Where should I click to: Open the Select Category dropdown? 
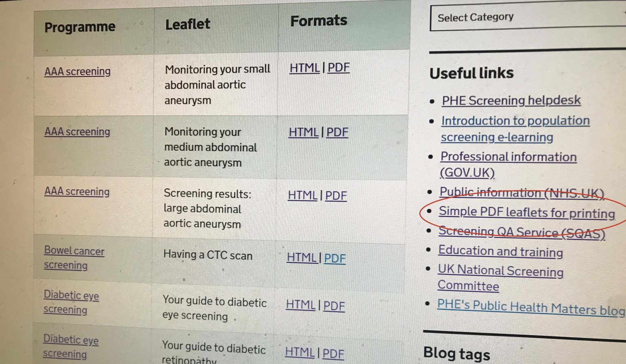[x=526, y=17]
